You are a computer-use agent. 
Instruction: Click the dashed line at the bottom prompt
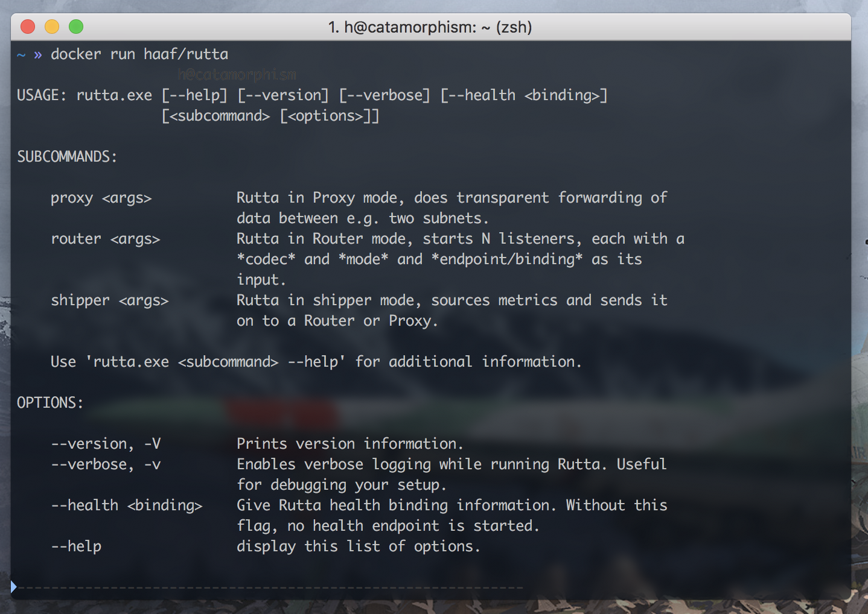click(272, 587)
